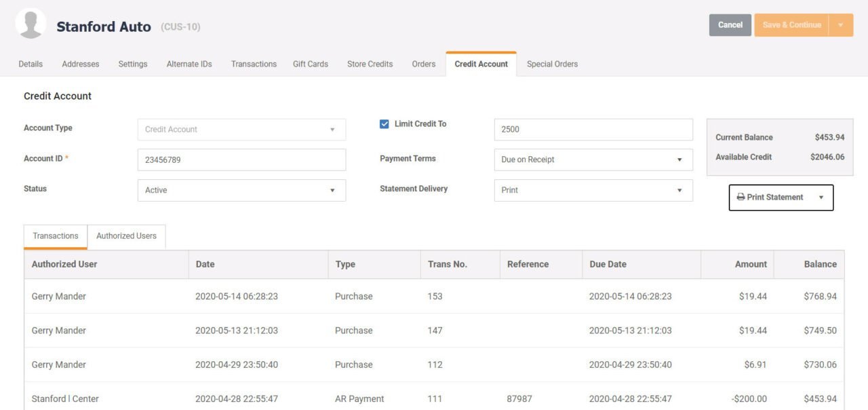Open the Alternate IDs tab
Viewport: 868px width, 410px height.
189,64
